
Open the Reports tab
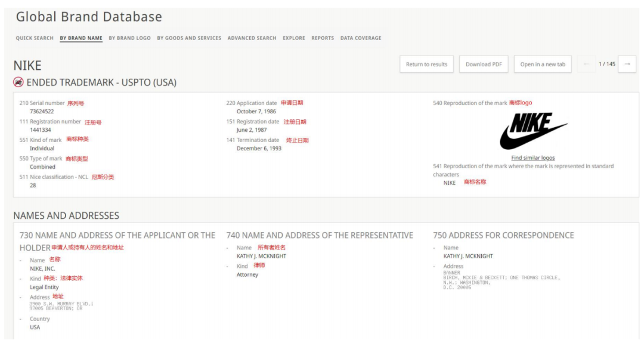[x=323, y=38]
